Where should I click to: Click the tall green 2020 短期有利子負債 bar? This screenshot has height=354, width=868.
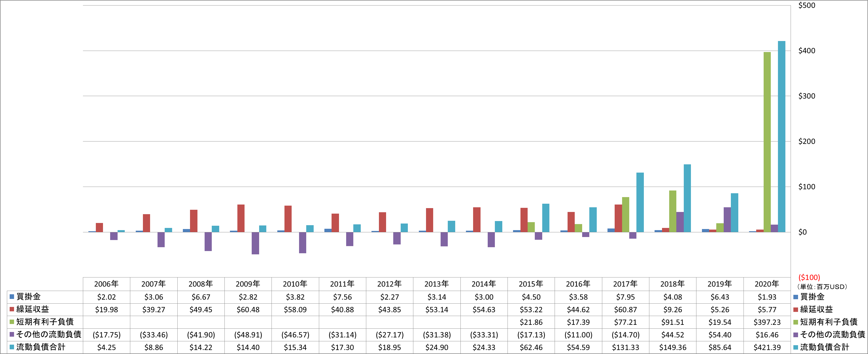coord(767,142)
